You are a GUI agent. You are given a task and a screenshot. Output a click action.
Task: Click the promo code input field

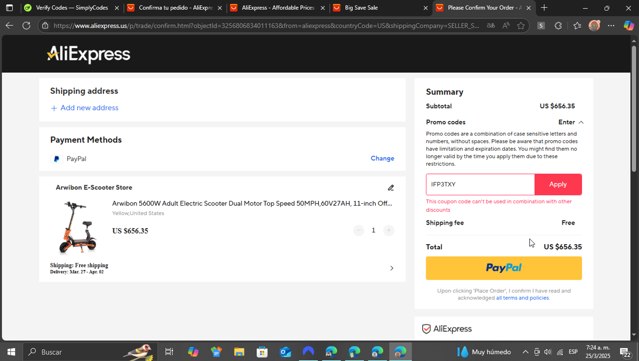(x=480, y=185)
